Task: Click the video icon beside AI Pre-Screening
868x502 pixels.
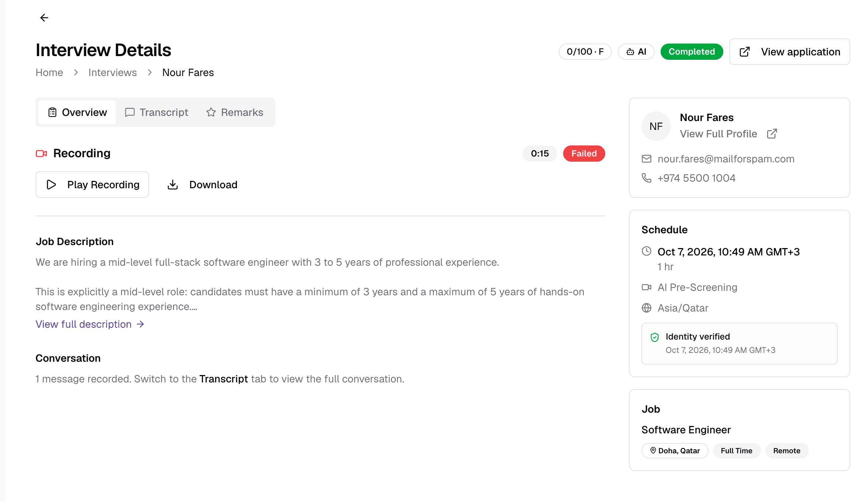Action: 647,287
